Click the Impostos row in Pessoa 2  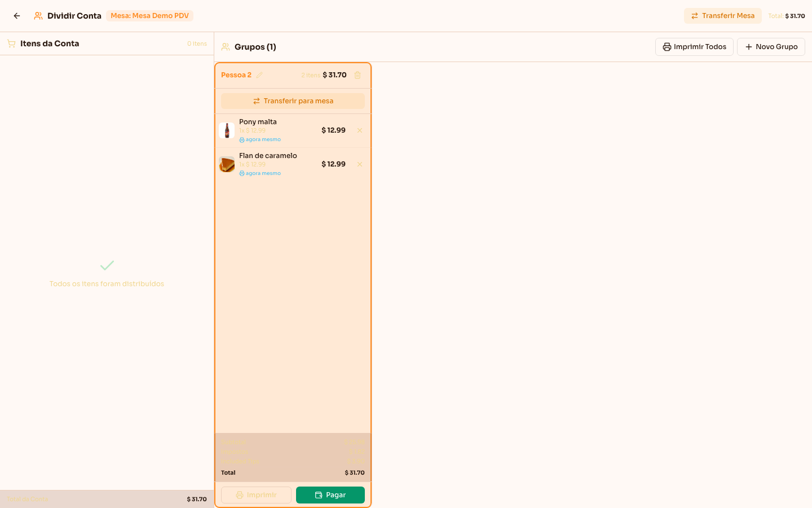pos(293,452)
